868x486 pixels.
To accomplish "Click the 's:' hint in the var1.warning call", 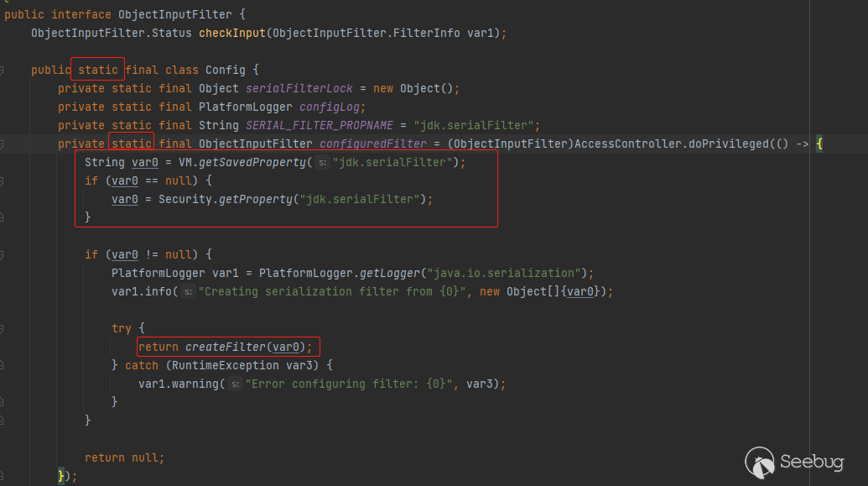I will [x=236, y=384].
